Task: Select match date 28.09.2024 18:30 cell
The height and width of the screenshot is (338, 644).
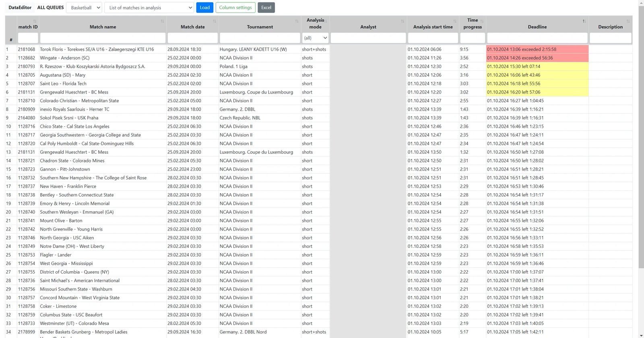Action: click(x=193, y=49)
